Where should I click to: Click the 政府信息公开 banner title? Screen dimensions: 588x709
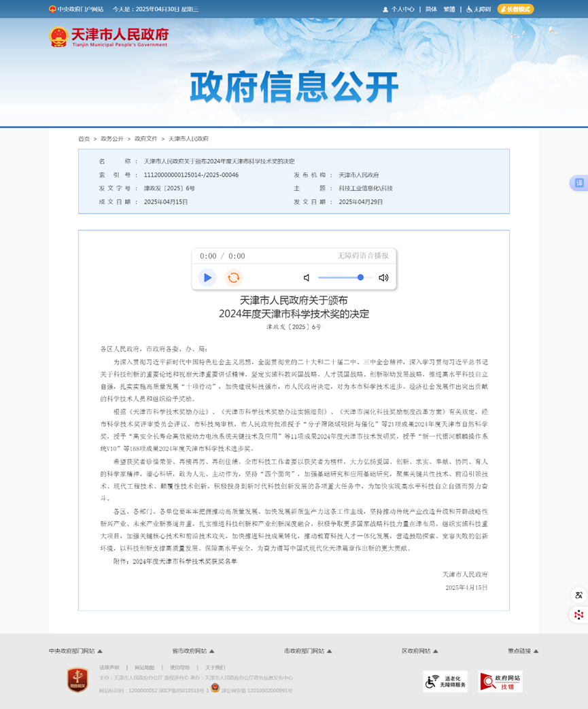point(294,87)
